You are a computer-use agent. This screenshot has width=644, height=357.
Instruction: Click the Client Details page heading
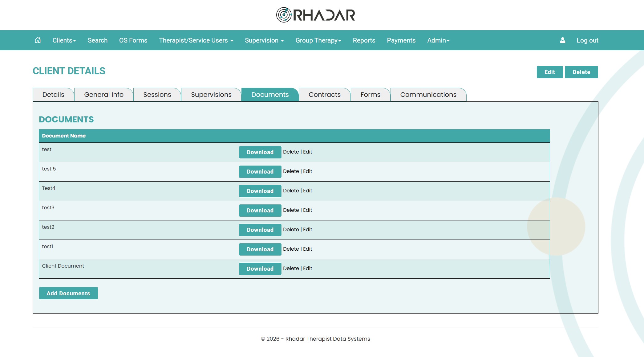tap(69, 71)
